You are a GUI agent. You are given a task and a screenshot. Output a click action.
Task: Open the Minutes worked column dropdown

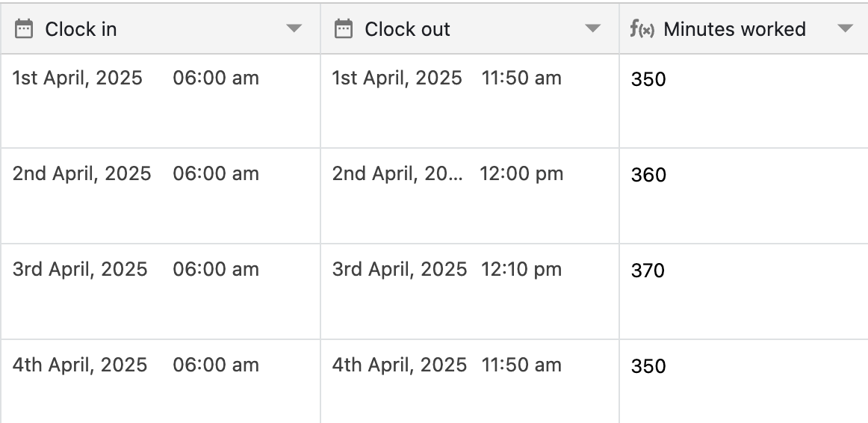coord(846,29)
